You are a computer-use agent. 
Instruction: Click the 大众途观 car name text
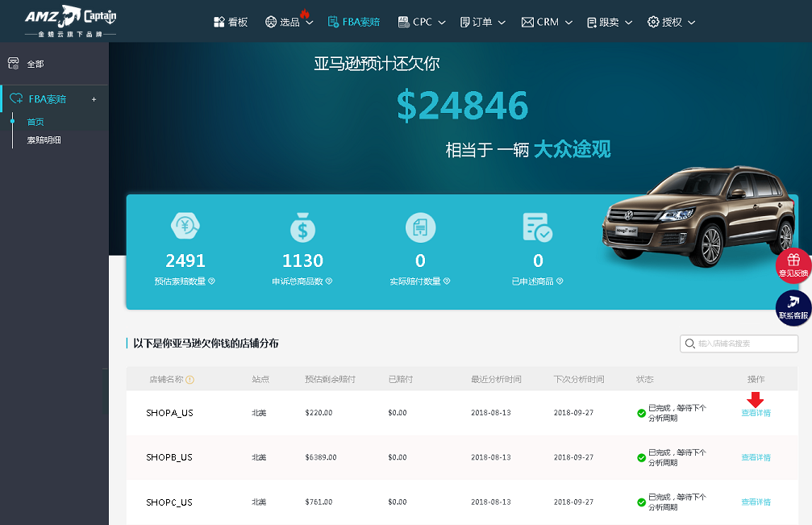point(573,149)
